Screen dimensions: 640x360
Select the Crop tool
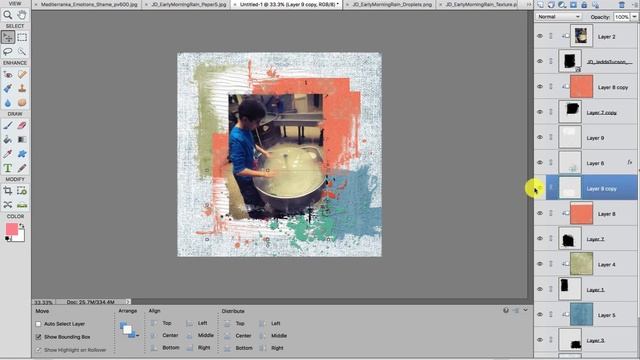pyautogui.click(x=7, y=191)
